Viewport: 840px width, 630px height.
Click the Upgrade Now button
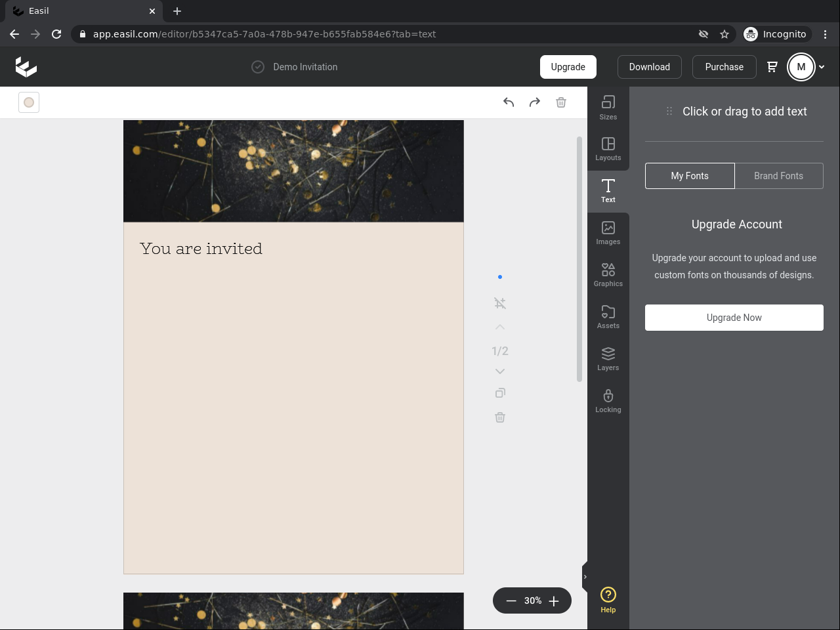pos(734,318)
